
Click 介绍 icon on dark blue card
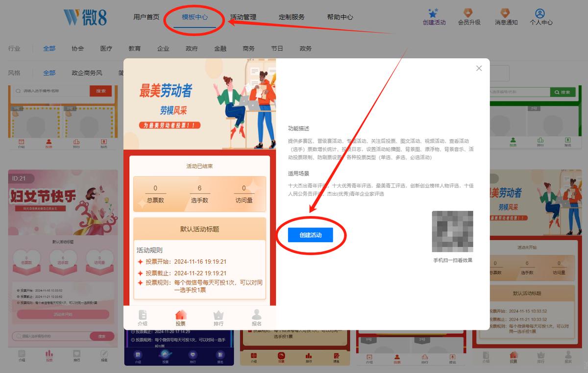pos(138,355)
